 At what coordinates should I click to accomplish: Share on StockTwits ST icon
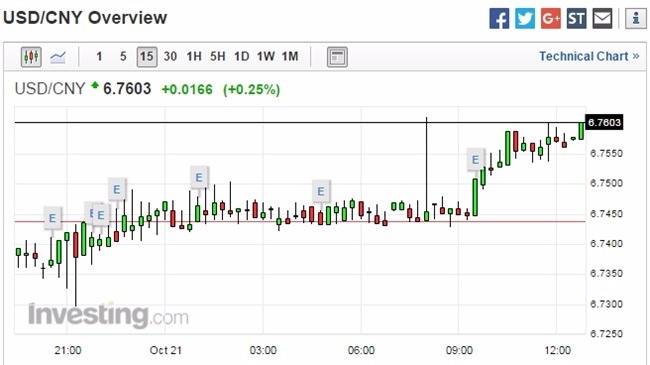coord(576,19)
